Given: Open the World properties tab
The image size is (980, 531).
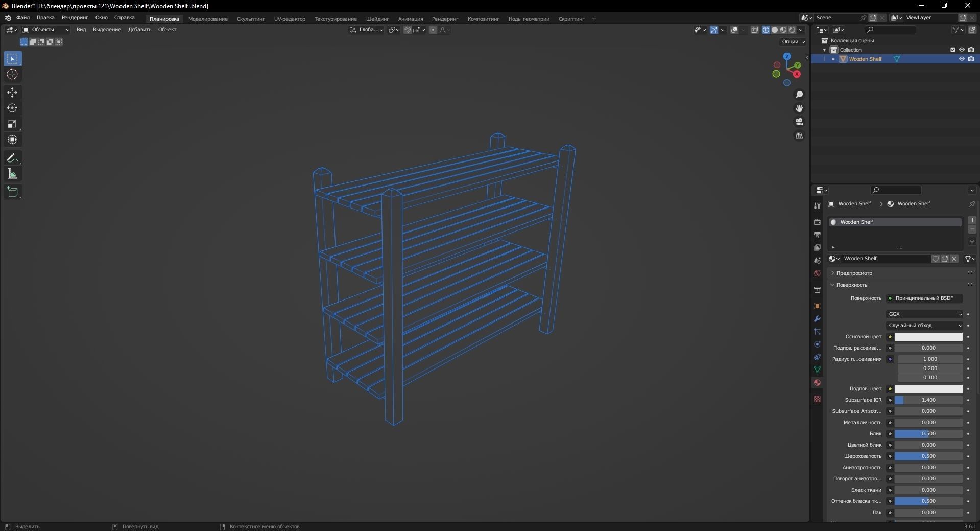Looking at the screenshot, I should [817, 273].
